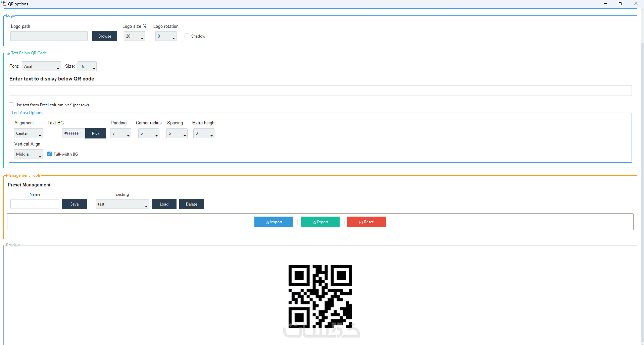Click the 'Management Tools' group title

23,175
